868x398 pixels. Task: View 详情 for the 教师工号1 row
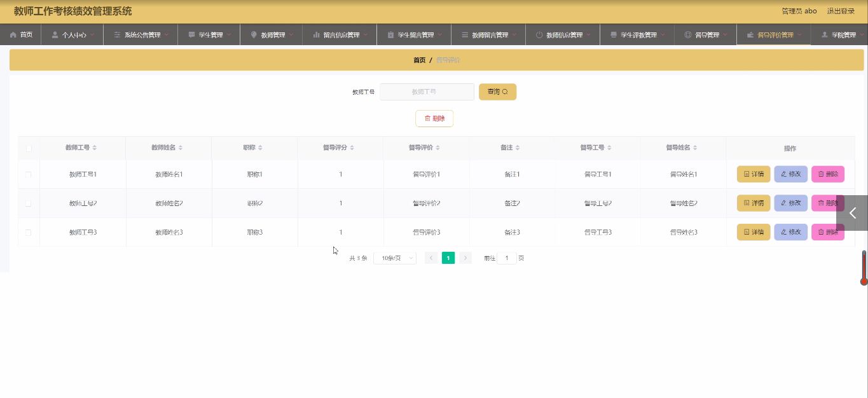(x=754, y=174)
